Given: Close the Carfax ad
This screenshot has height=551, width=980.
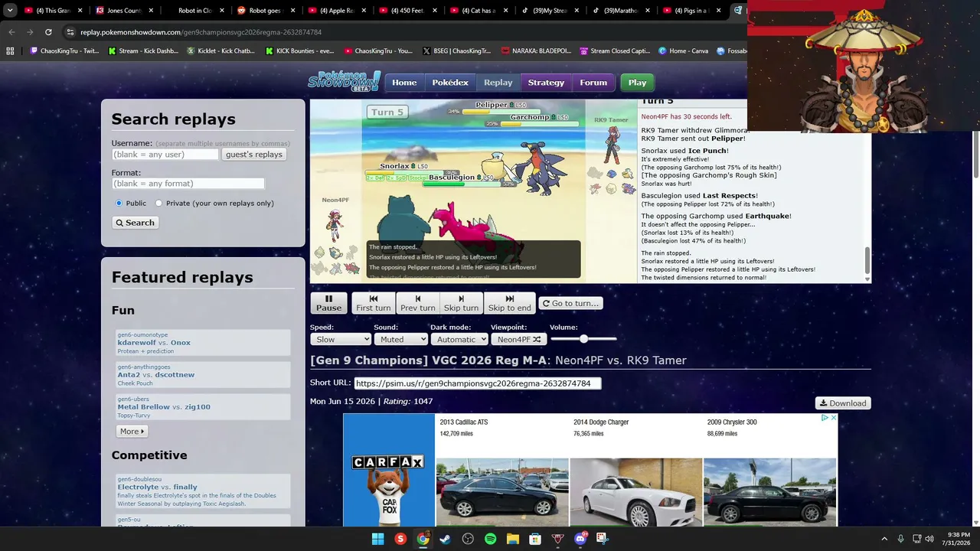Looking at the screenshot, I should [x=834, y=418].
